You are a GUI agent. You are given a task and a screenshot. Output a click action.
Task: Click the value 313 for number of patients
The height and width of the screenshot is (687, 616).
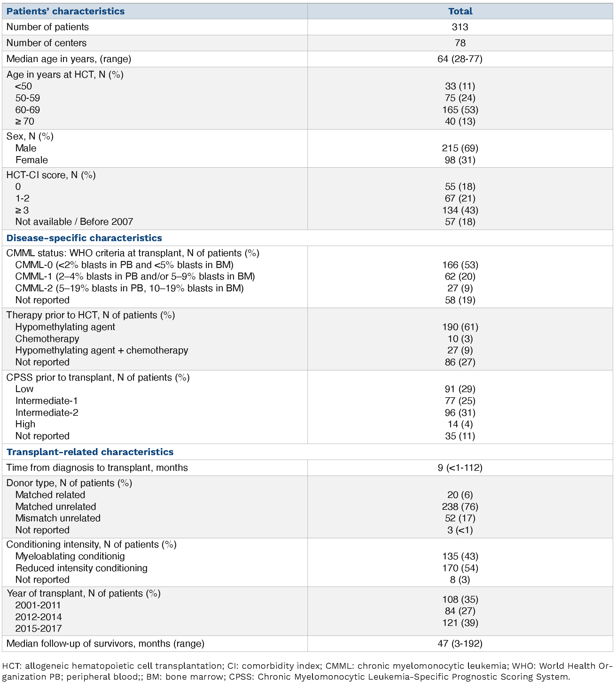pos(460,27)
